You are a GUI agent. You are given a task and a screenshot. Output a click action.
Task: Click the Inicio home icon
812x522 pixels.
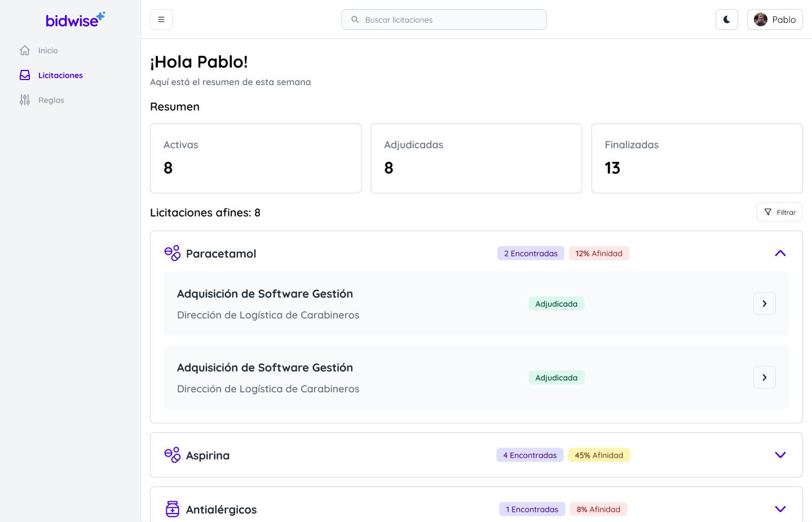25,50
